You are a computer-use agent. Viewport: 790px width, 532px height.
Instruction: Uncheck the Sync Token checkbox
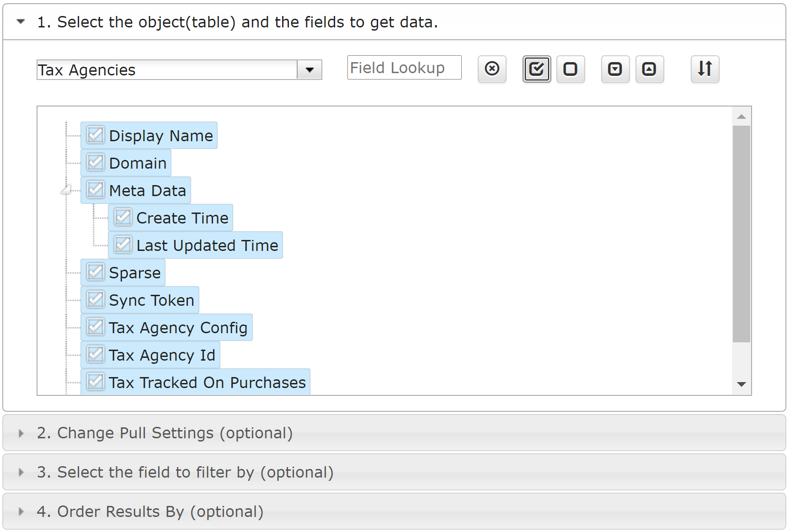[96, 300]
